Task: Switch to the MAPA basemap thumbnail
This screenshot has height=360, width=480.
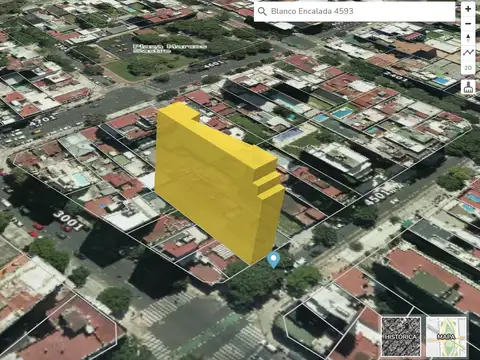Action: pyautogui.click(x=446, y=337)
